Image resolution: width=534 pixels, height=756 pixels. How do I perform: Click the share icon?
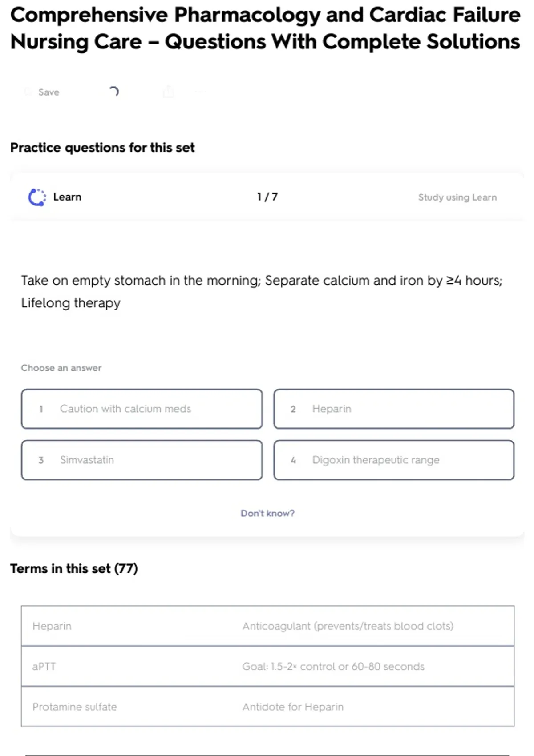169,92
